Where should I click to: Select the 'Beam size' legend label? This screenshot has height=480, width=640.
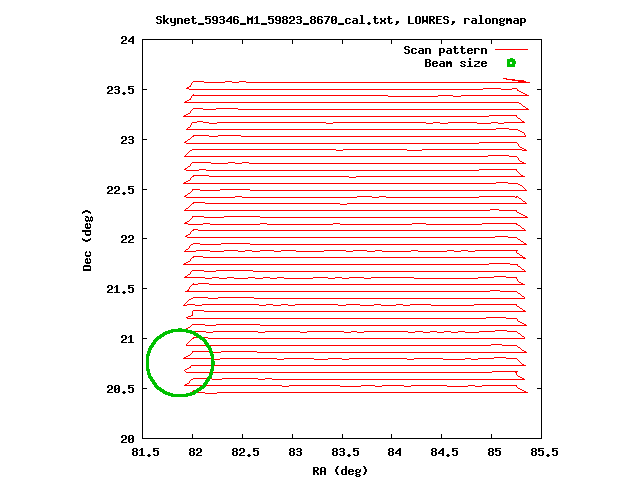456,63
